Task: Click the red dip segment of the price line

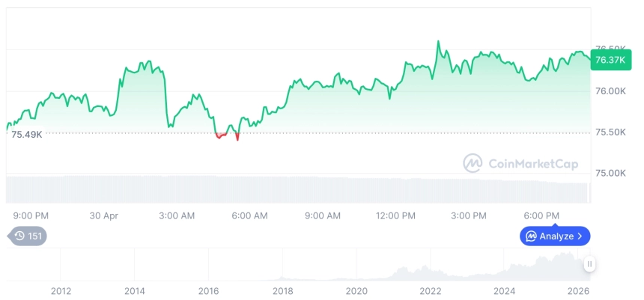Action: (x=222, y=135)
